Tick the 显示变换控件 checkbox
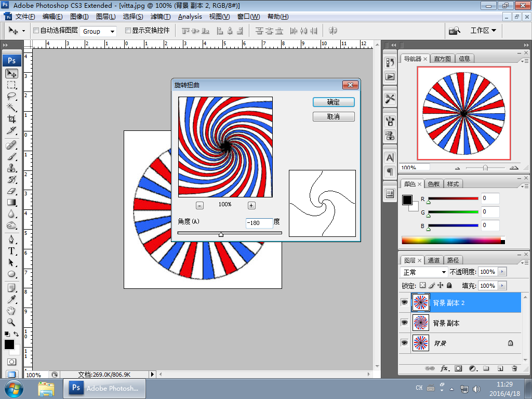 pyautogui.click(x=128, y=31)
